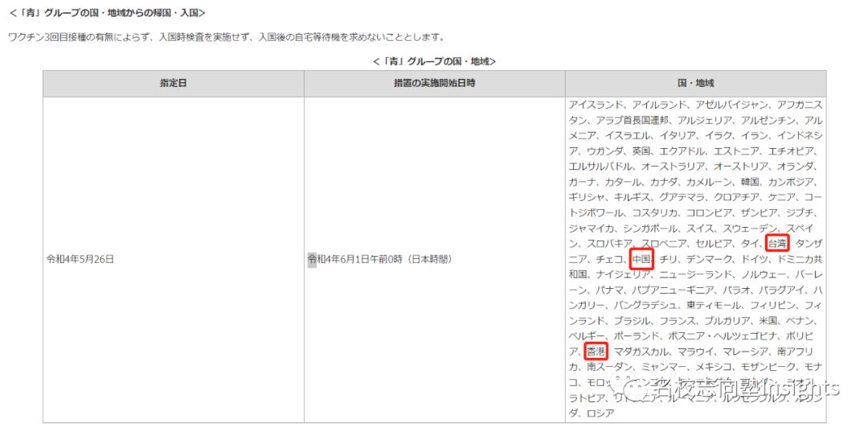Viewport: 868px width, 428px height.
Task: Click the country name 韓国
Action: pyautogui.click(x=749, y=182)
